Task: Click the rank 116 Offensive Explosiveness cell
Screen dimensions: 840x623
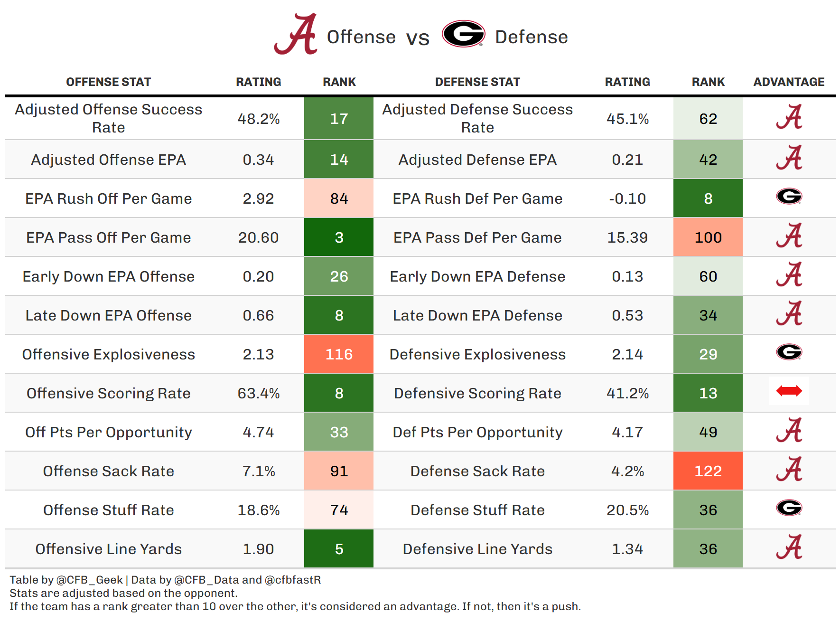Action: [339, 354]
